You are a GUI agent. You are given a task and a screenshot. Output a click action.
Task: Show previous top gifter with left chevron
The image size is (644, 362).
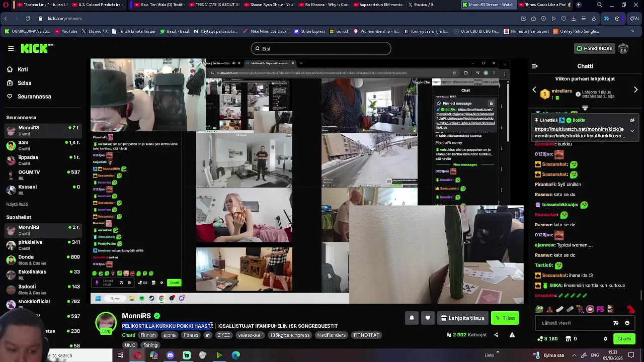click(x=534, y=90)
